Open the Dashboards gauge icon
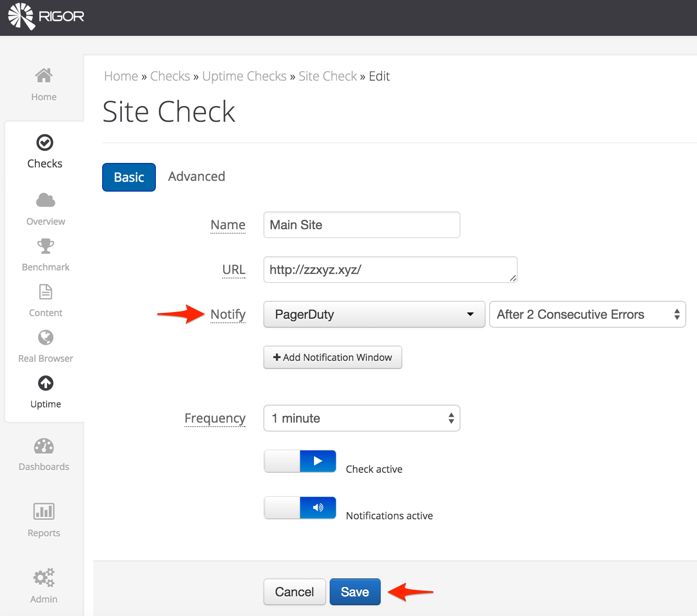 coord(44,446)
